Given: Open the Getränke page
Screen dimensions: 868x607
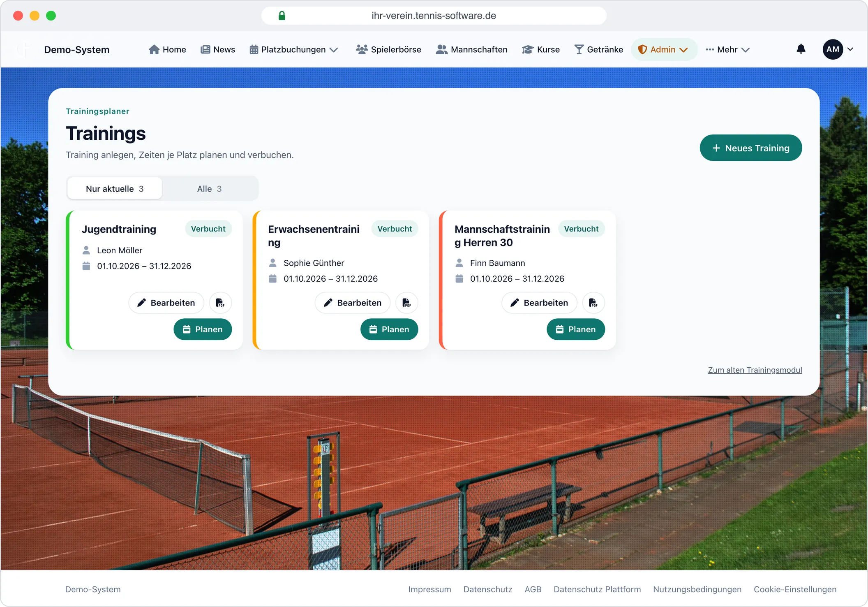Looking at the screenshot, I should point(599,49).
